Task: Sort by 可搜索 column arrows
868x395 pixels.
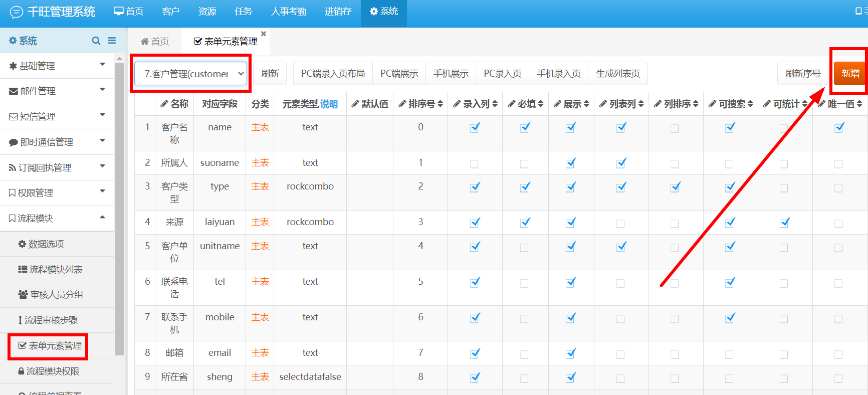Action: coord(750,104)
